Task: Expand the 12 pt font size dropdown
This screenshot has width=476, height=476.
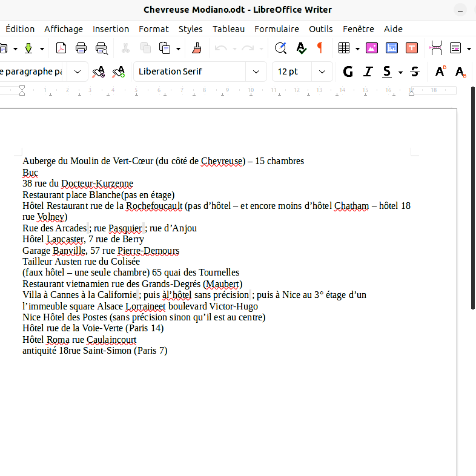Action: click(322, 71)
